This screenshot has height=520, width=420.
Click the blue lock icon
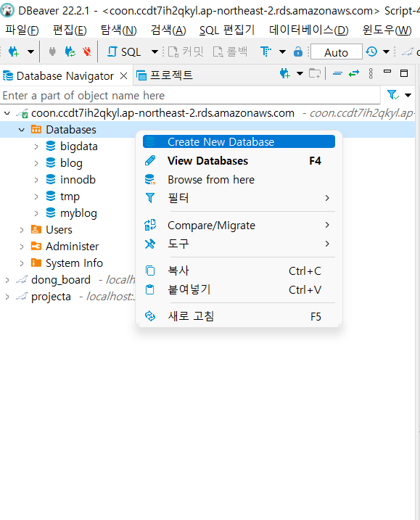pos(298,51)
